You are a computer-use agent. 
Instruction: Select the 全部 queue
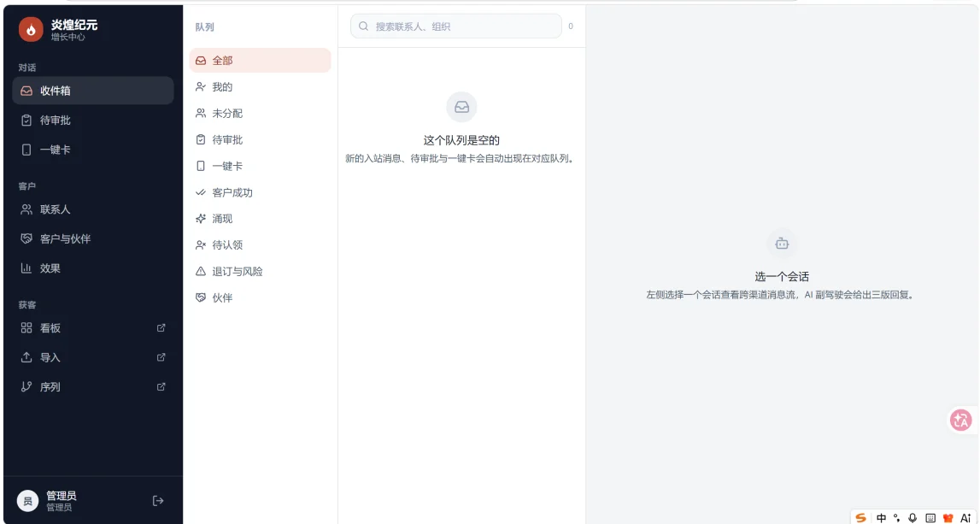260,61
